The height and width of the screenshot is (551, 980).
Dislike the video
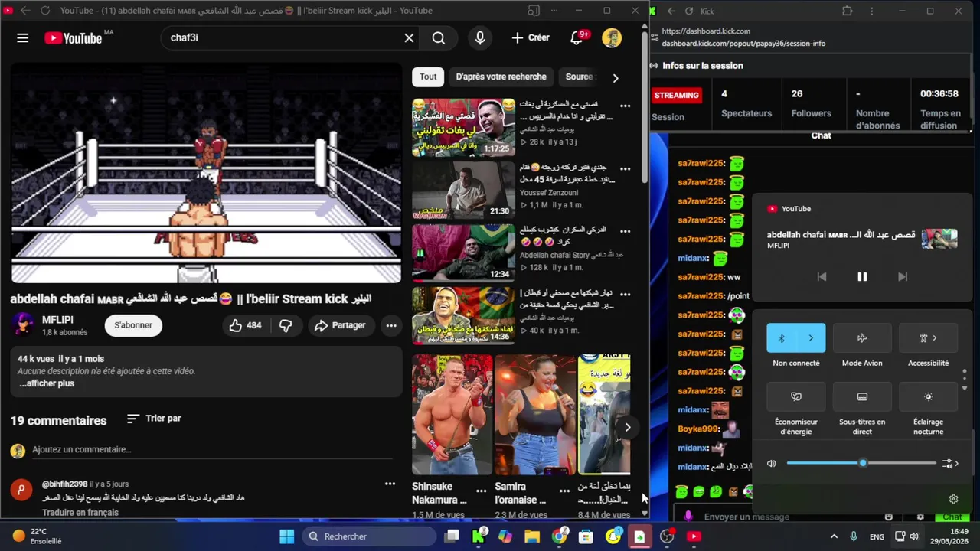(286, 325)
